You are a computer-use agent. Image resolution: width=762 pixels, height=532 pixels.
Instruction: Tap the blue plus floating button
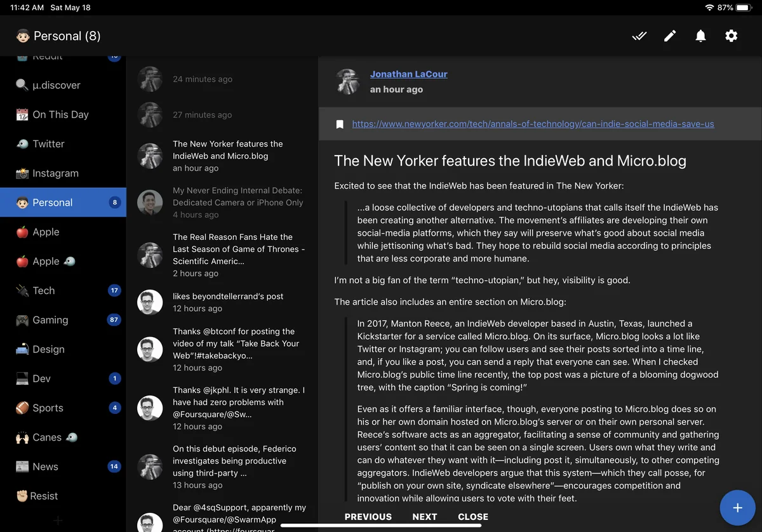737,508
